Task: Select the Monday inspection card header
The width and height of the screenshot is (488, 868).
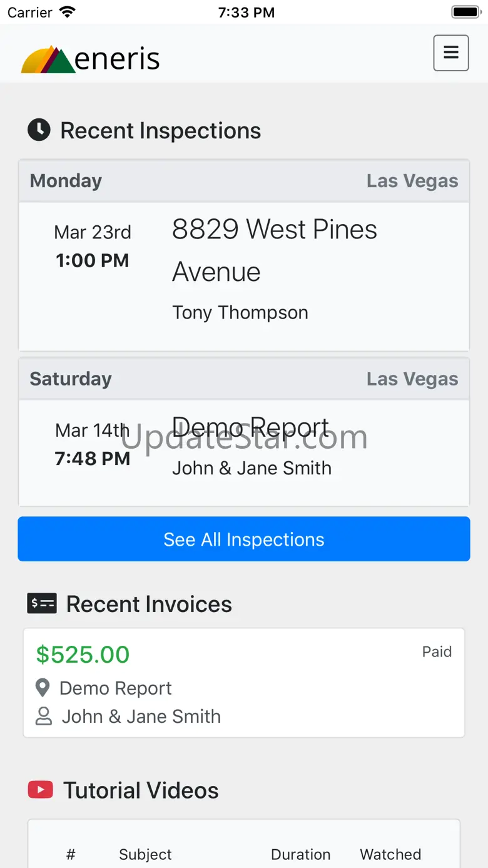Action: pos(244,181)
